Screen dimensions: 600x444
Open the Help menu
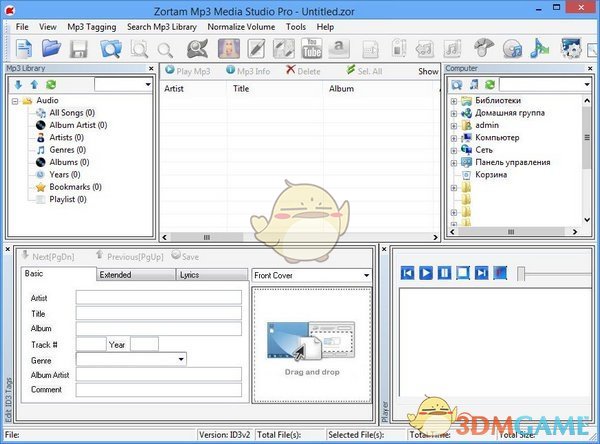click(325, 27)
